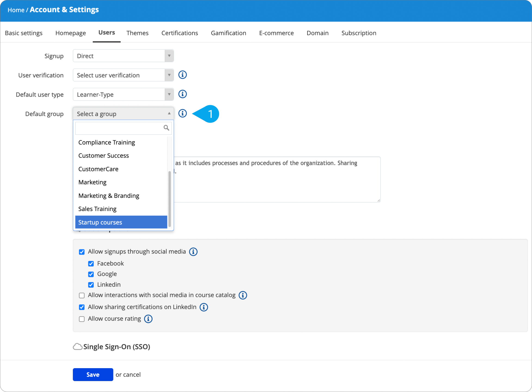Switch to the Gamification tab
532x392 pixels.
229,33
